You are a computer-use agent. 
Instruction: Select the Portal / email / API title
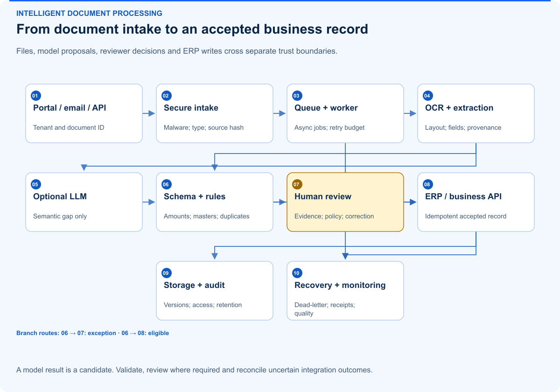(70, 108)
